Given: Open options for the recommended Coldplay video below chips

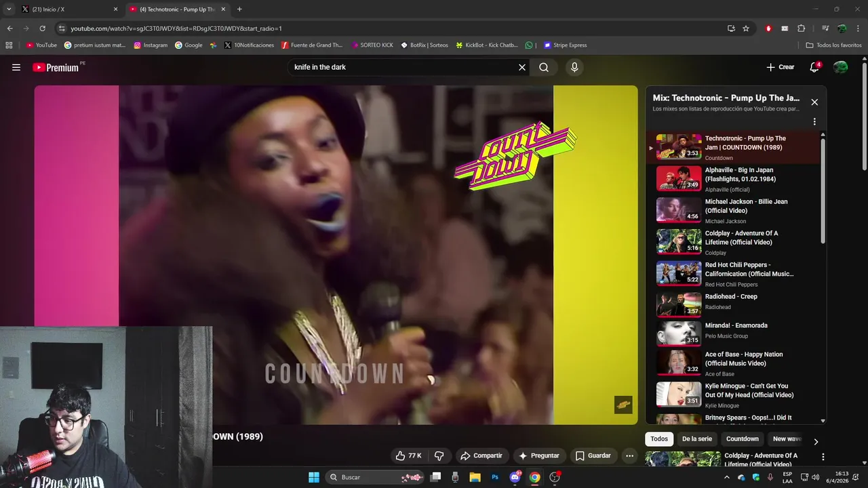Looking at the screenshot, I should (823, 457).
